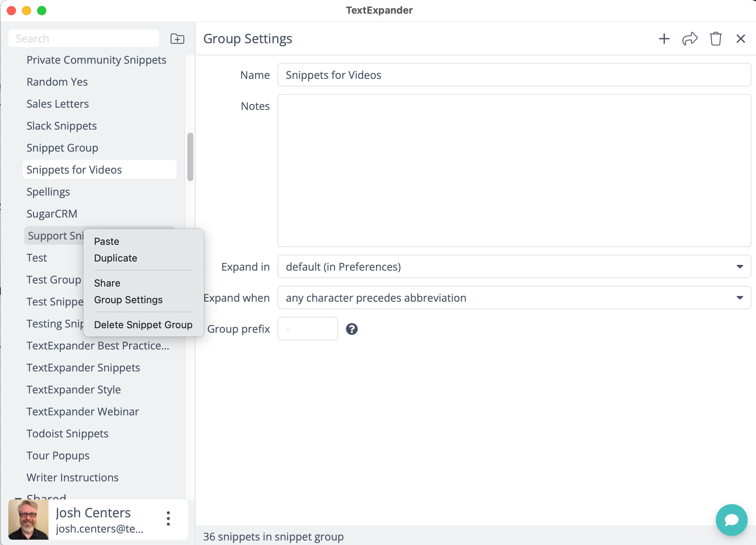
Task: Open the Expand in dropdown
Action: (514, 267)
